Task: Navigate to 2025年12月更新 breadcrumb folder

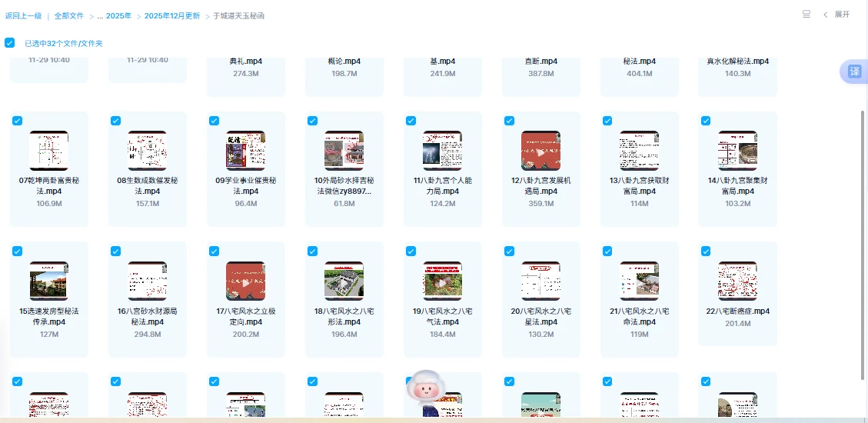Action: pos(172,15)
